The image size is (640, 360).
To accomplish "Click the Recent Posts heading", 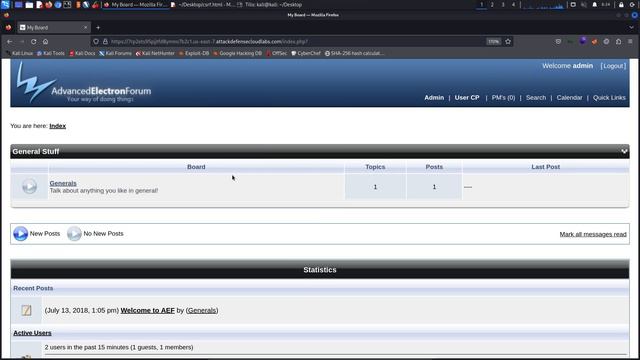I will click(33, 288).
